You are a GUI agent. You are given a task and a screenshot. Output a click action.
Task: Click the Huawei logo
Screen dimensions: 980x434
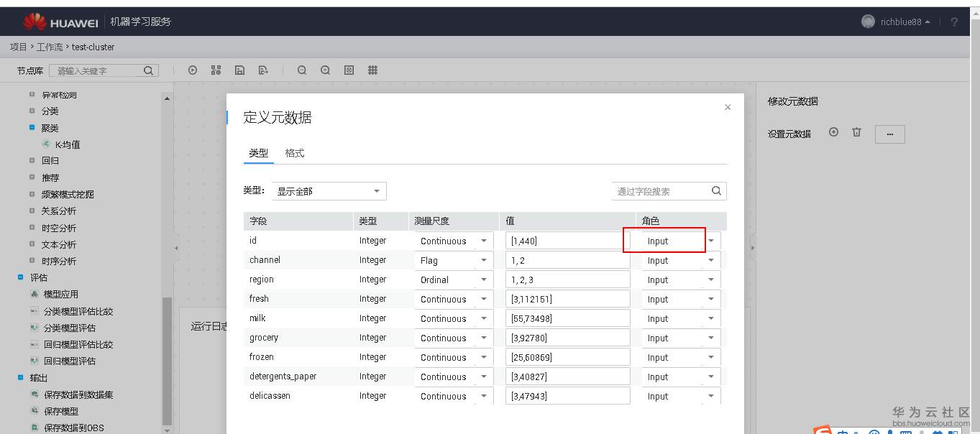60,22
